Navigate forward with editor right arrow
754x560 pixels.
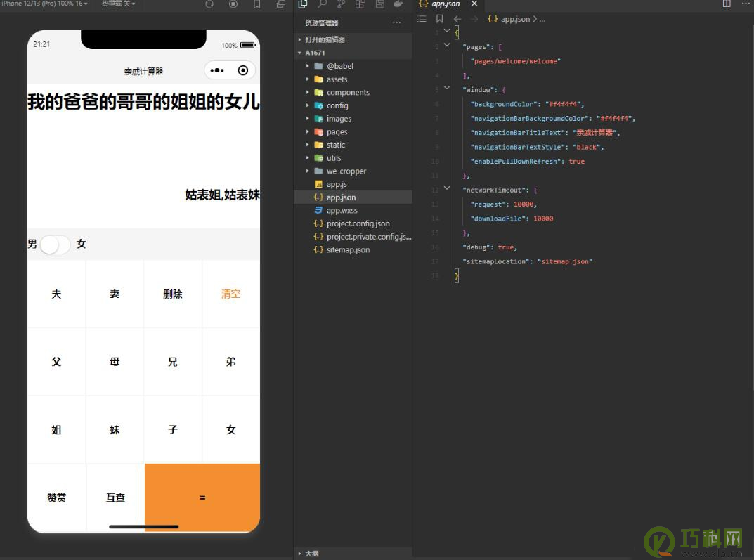(x=474, y=19)
